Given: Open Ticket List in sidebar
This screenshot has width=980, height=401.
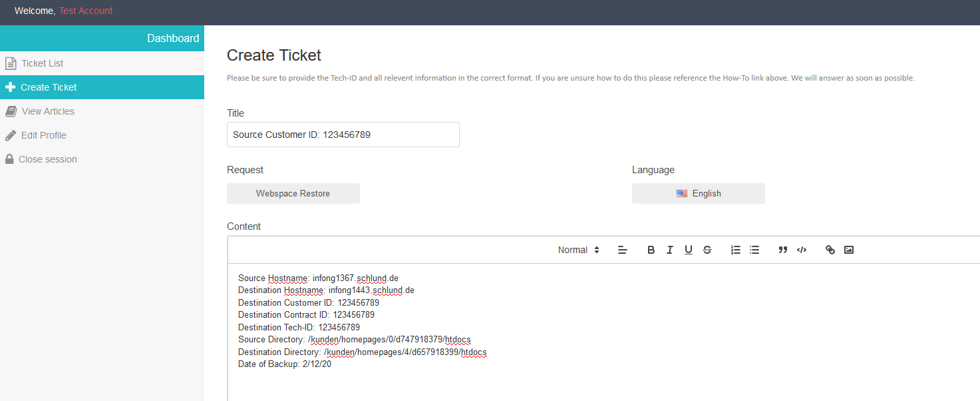Looking at the screenshot, I should click(42, 63).
